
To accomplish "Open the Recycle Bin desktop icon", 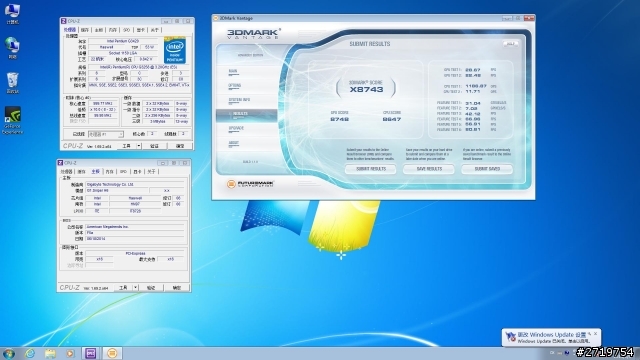I will click(12, 83).
